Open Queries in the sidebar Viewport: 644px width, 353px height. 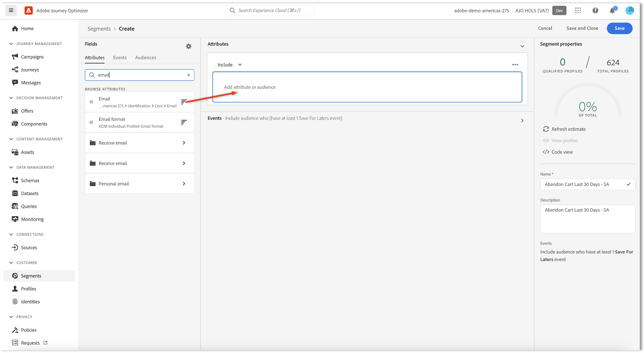pyautogui.click(x=24, y=206)
